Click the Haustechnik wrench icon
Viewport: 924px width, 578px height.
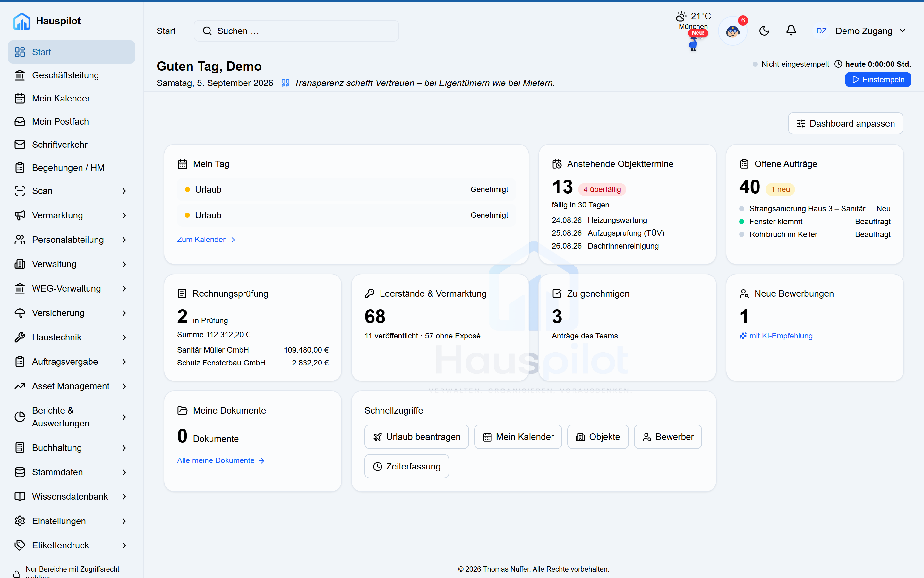20,337
